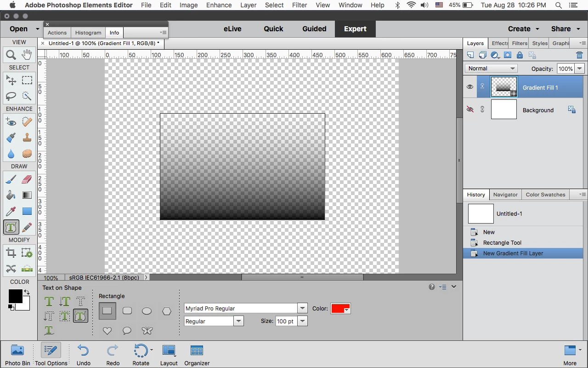Select the Gradient tool

click(27, 195)
